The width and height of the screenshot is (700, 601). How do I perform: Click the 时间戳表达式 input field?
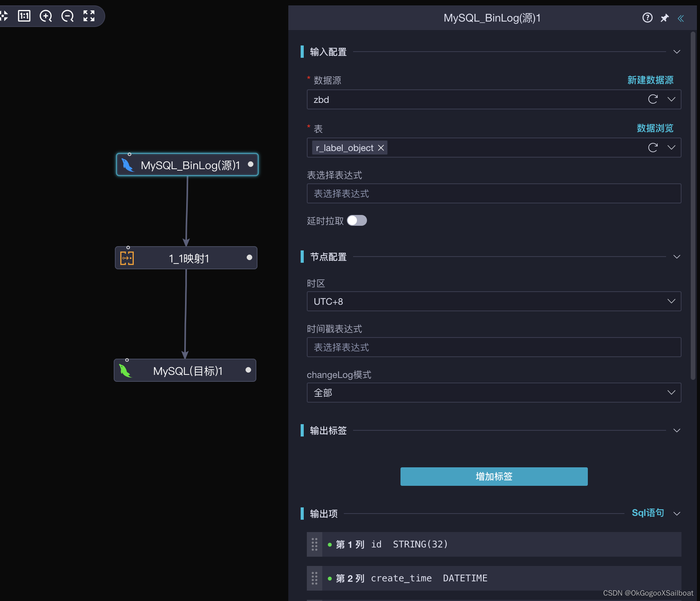(x=494, y=347)
